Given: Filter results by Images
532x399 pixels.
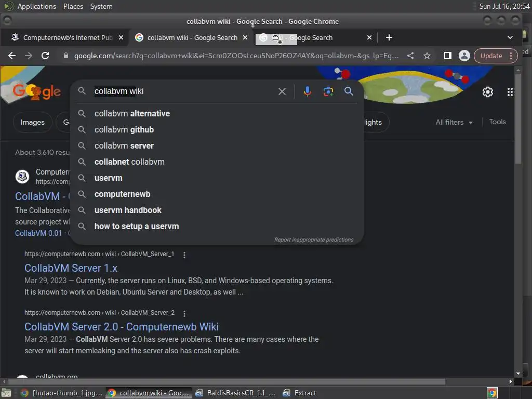Looking at the screenshot, I should (x=33, y=122).
